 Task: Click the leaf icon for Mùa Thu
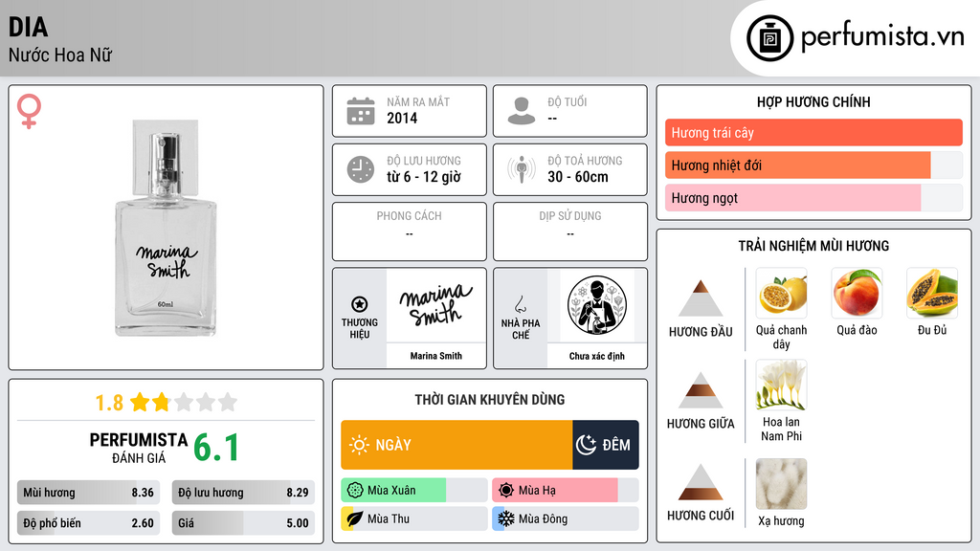tap(355, 518)
